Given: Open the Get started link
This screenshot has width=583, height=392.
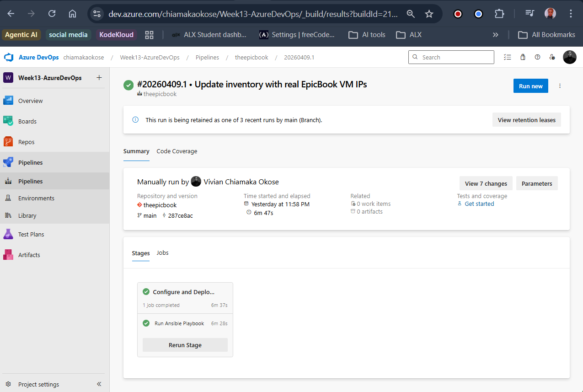Looking at the screenshot, I should point(479,204).
